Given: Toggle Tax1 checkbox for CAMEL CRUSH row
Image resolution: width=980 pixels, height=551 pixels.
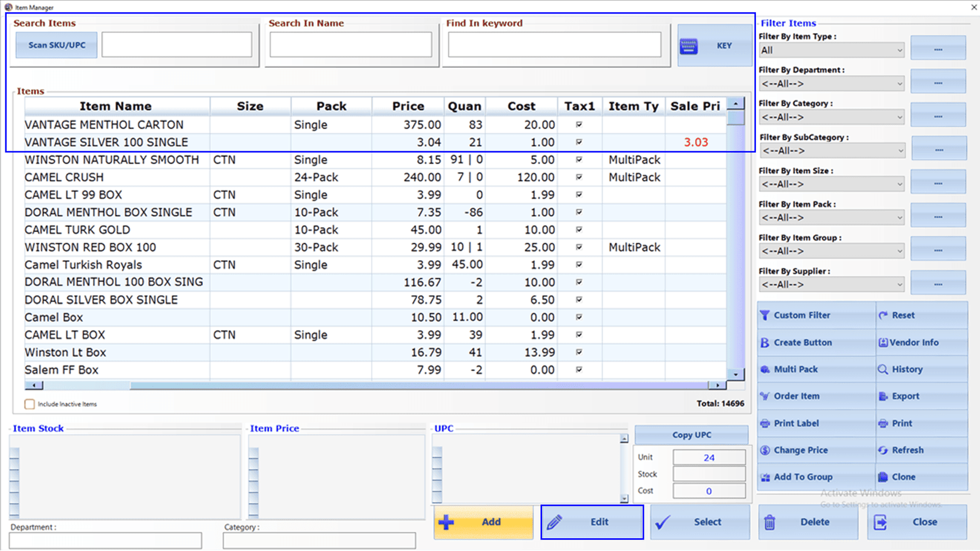Looking at the screenshot, I should tap(579, 177).
